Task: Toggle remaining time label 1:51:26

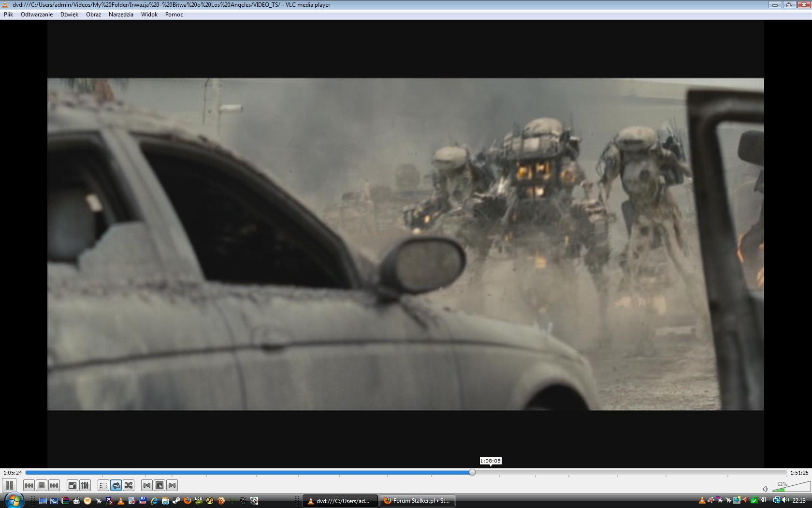Action: click(x=799, y=473)
